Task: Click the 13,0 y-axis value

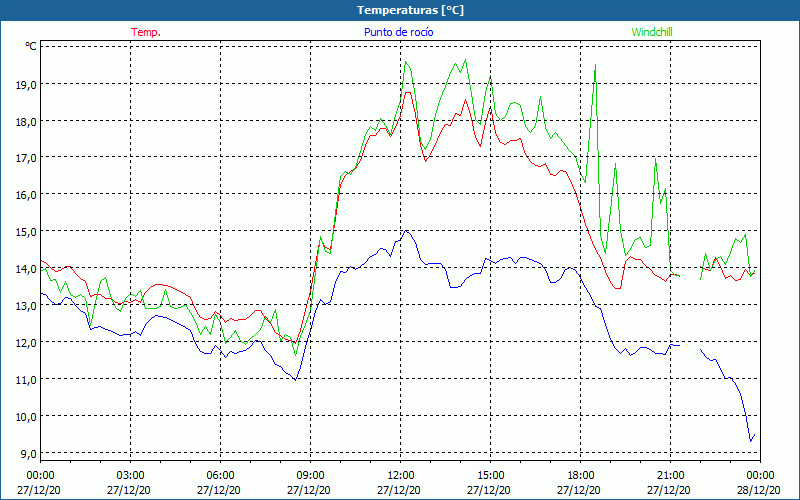Action: tap(27, 306)
